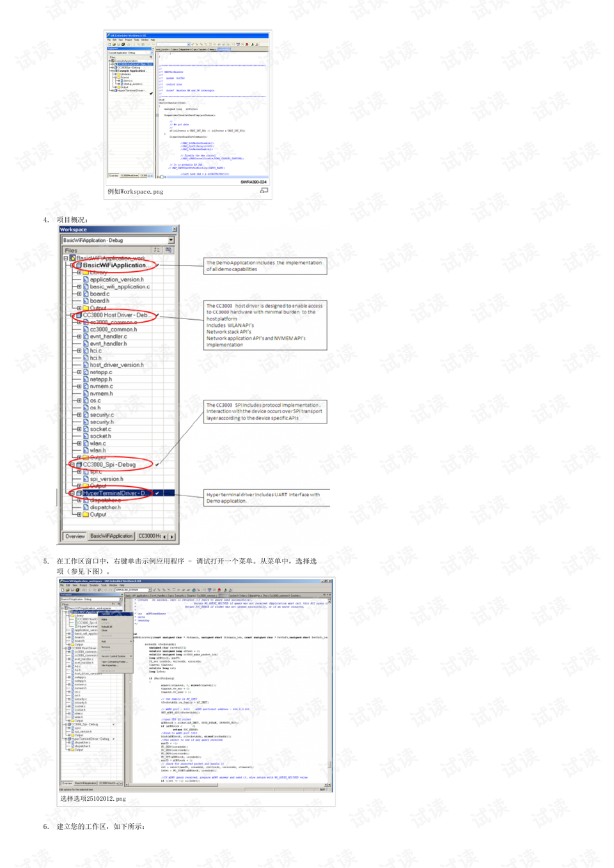This screenshot has height=868, width=614.
Task: Expand Output folder node below dispatcher.h
Action: [79, 514]
